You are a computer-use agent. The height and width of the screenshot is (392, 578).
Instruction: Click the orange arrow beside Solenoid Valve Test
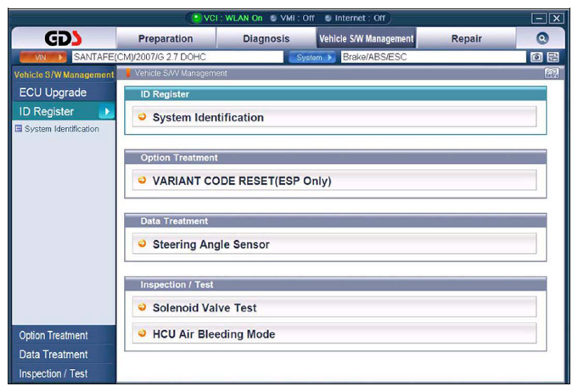(142, 307)
